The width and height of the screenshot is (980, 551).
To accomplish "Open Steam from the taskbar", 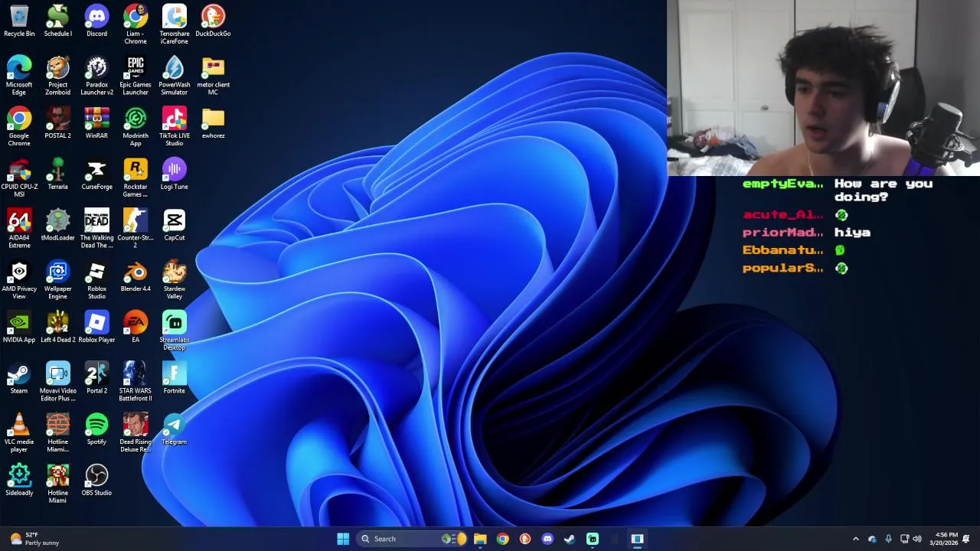I will point(570,539).
